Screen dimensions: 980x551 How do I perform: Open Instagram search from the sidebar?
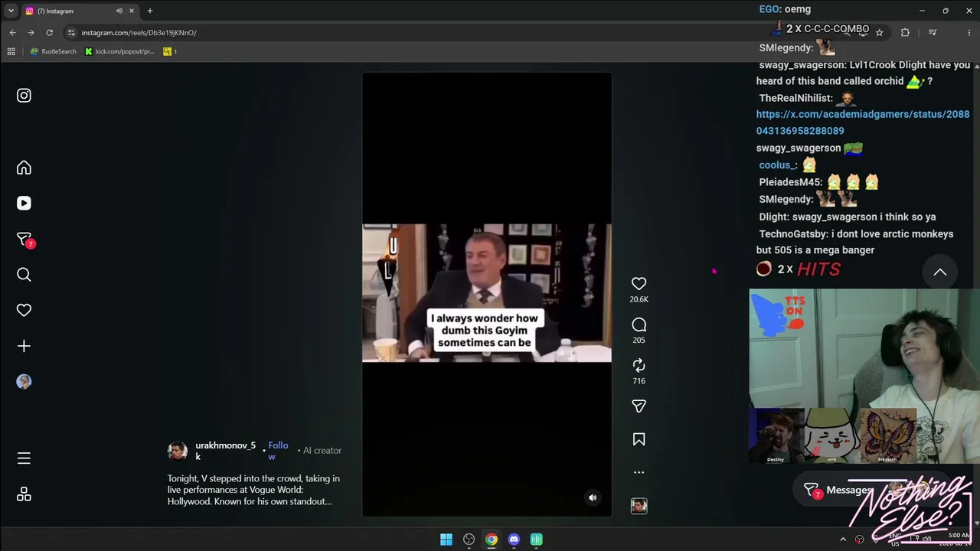24,275
